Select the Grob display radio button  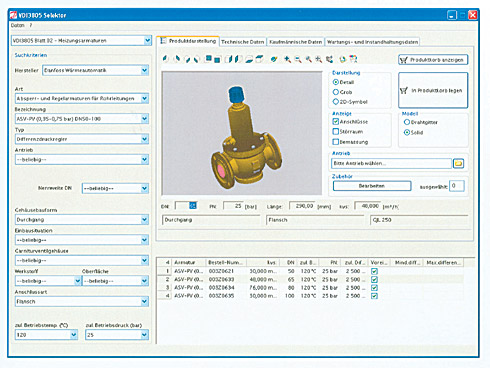(336, 92)
